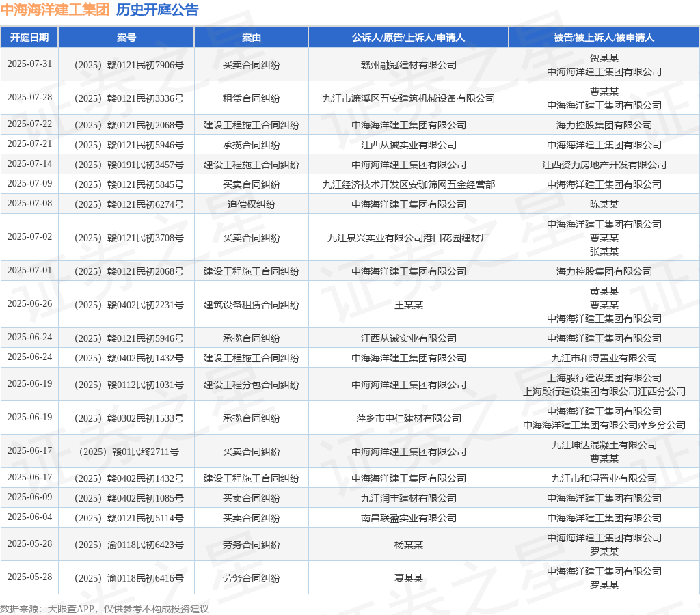This screenshot has height=615, width=700.
Task: Click the 案由 column header
Action: 252,38
